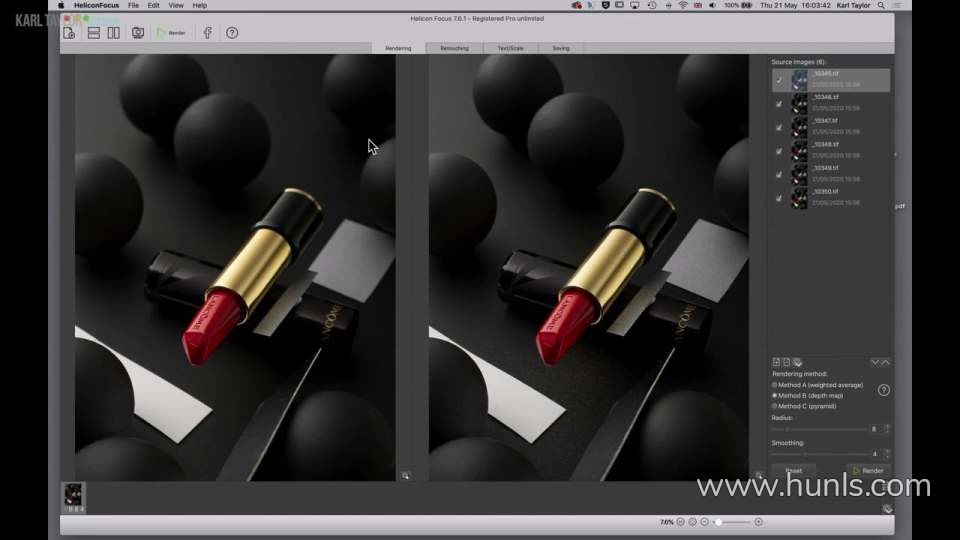Screen dimensions: 960x540
Task: Click the Radius value field
Action: pos(874,429)
